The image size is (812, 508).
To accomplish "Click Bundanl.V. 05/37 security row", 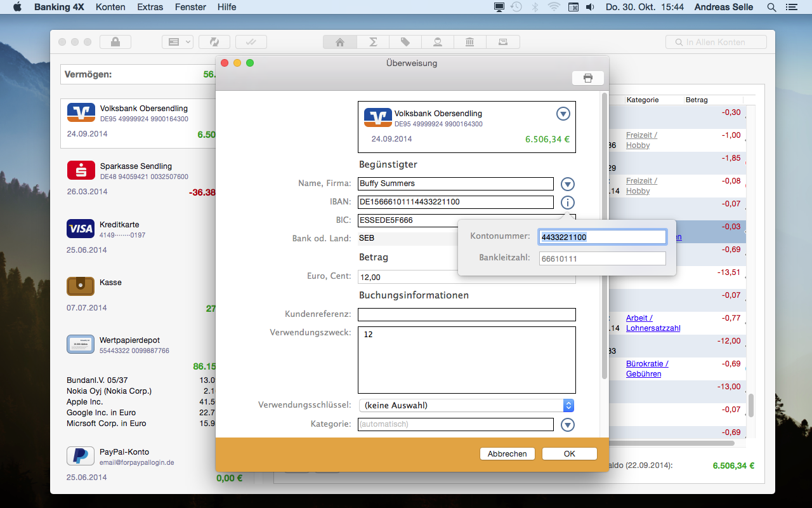I will pos(141,380).
